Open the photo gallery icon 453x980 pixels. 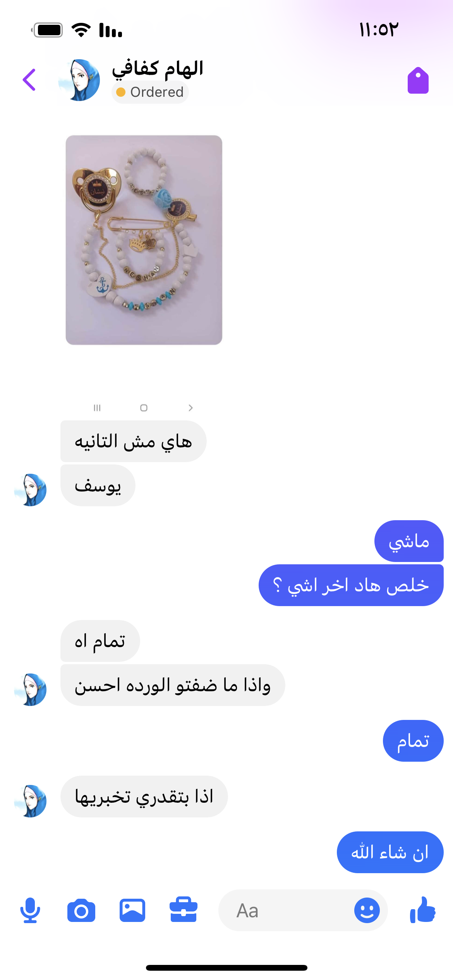132,910
